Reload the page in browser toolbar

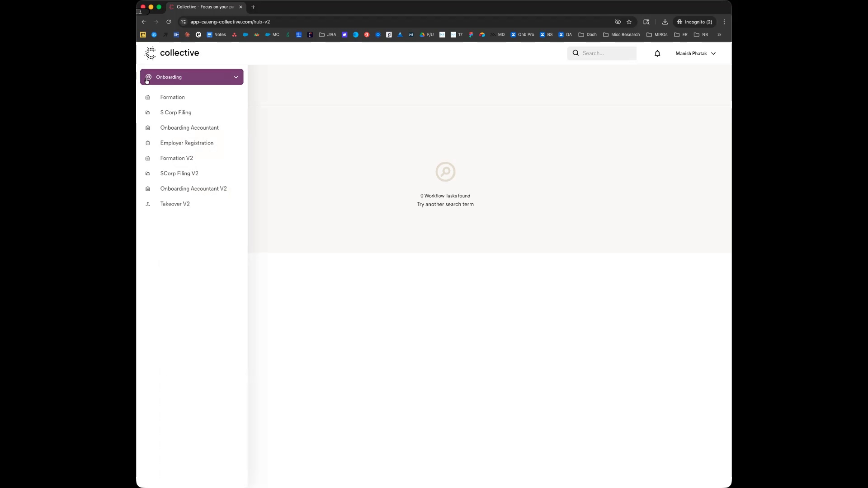tap(169, 22)
